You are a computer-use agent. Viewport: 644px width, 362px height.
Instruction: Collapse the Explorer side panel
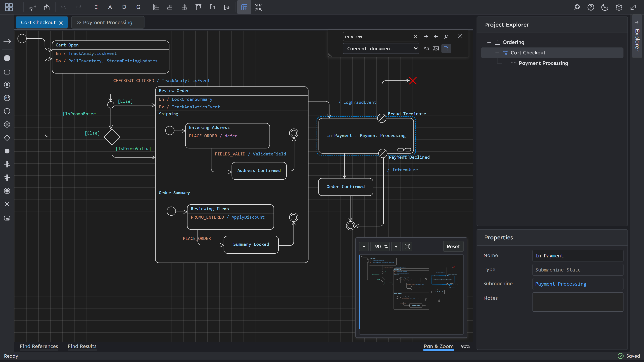637,23
